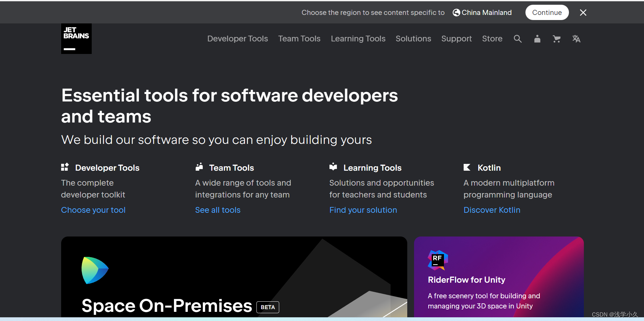Open the Support nav menu
644x321 pixels.
click(457, 39)
